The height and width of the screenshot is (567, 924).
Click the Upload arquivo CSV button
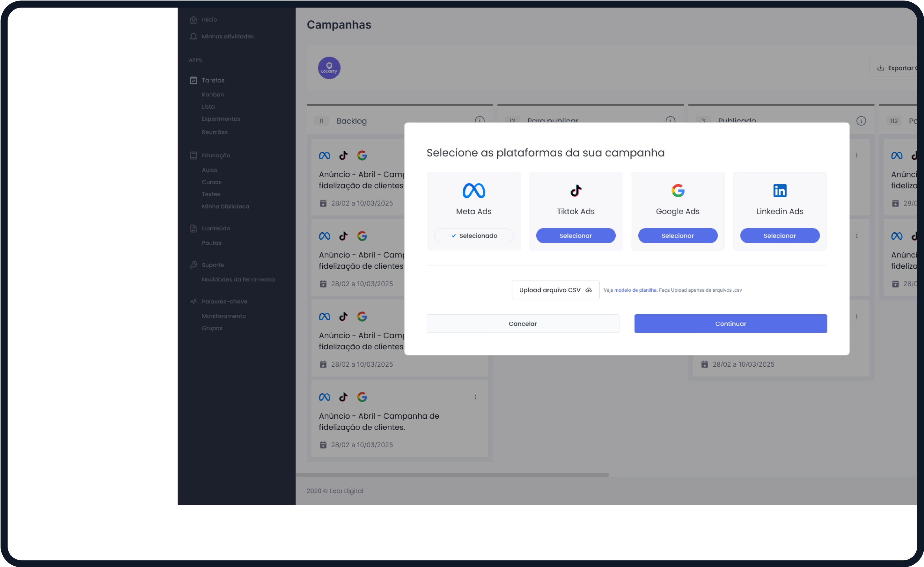(555, 290)
